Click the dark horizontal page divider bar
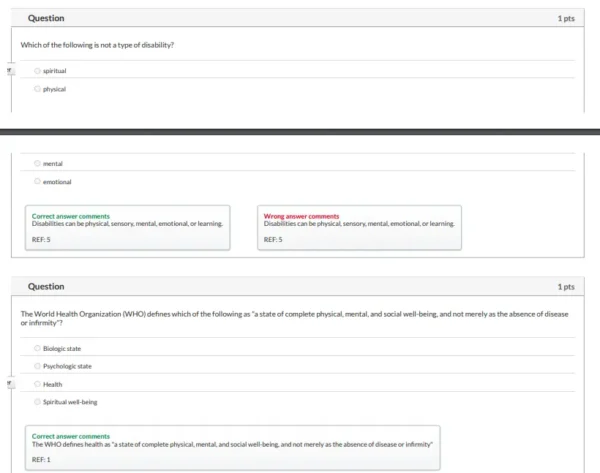The image size is (600, 473). tap(300, 131)
